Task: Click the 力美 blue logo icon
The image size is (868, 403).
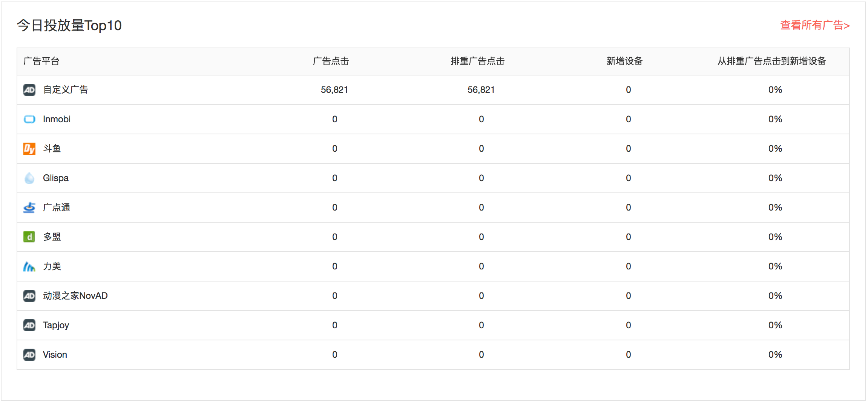Action: 29,266
